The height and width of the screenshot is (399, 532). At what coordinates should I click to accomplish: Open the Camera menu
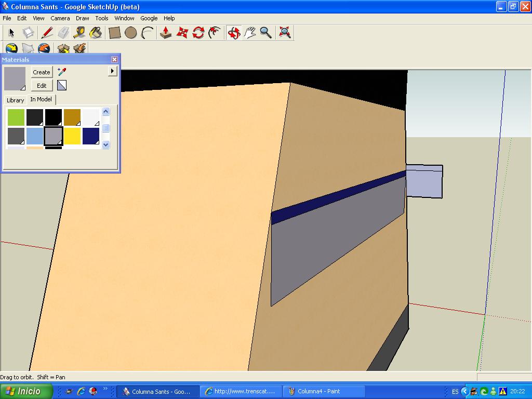tap(60, 18)
